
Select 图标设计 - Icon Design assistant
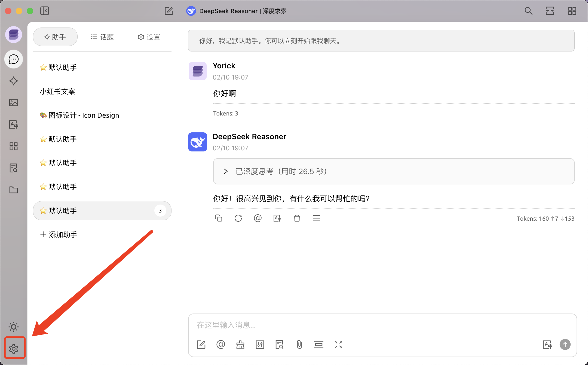click(102, 115)
